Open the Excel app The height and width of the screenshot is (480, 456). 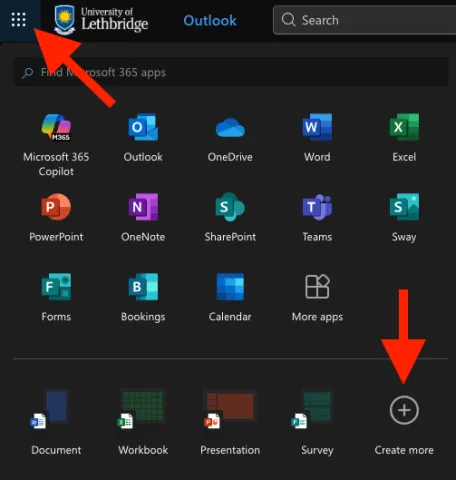(x=404, y=138)
